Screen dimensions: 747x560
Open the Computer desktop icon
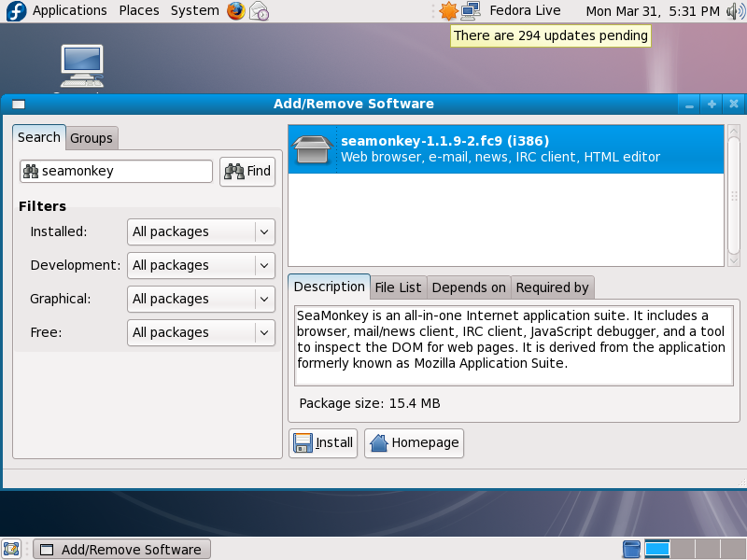click(x=81, y=66)
